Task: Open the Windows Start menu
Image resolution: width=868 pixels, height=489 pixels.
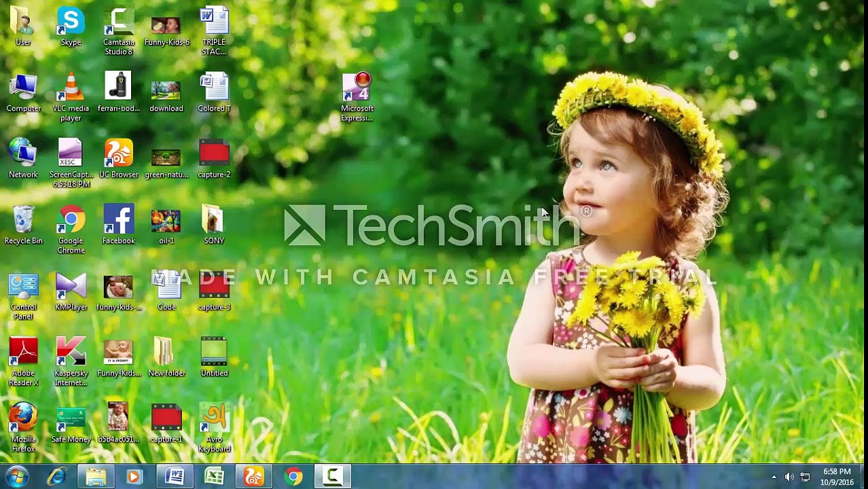Action: [17, 477]
